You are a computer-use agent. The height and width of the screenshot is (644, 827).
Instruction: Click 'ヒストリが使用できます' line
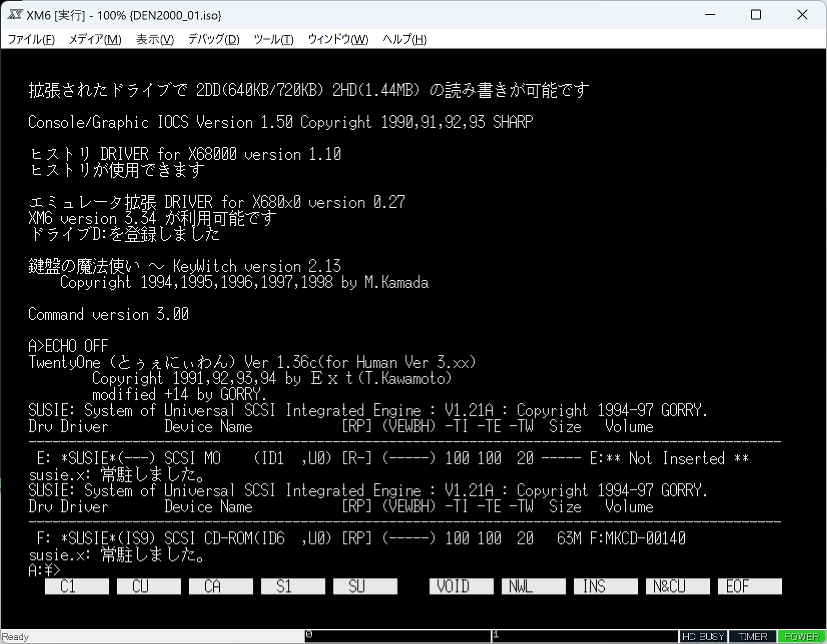117,170
